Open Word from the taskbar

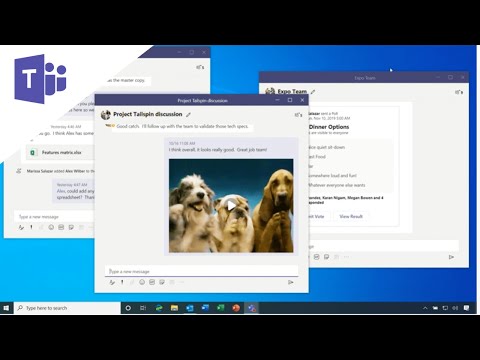pyautogui.click(x=205, y=308)
